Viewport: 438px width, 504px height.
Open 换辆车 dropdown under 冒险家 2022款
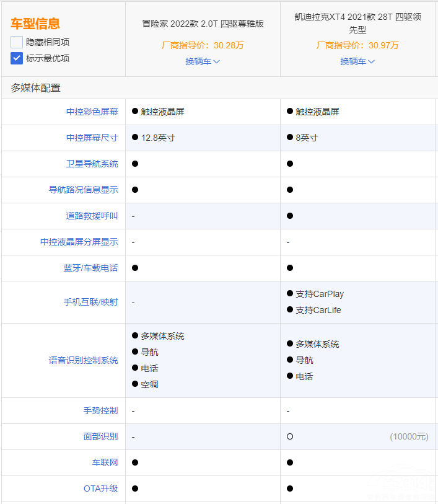click(203, 61)
